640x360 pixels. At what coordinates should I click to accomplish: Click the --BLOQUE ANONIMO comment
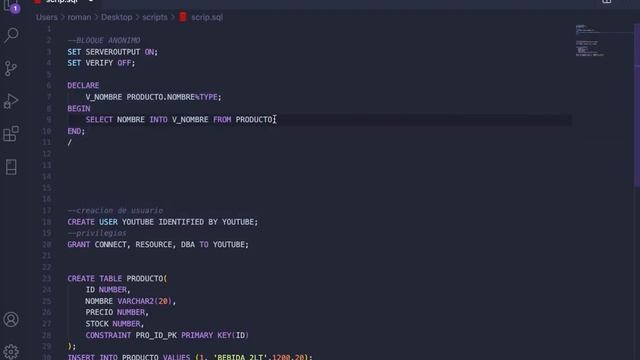tap(104, 40)
